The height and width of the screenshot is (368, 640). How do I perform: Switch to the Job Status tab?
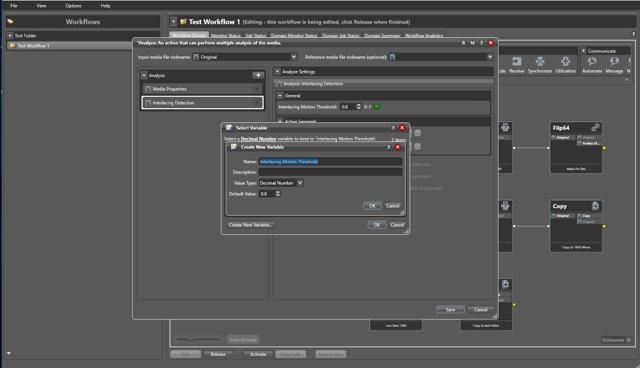click(256, 35)
